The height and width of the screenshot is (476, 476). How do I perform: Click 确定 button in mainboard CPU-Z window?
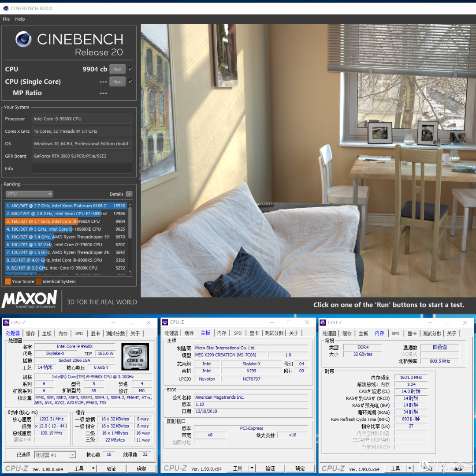(300, 468)
